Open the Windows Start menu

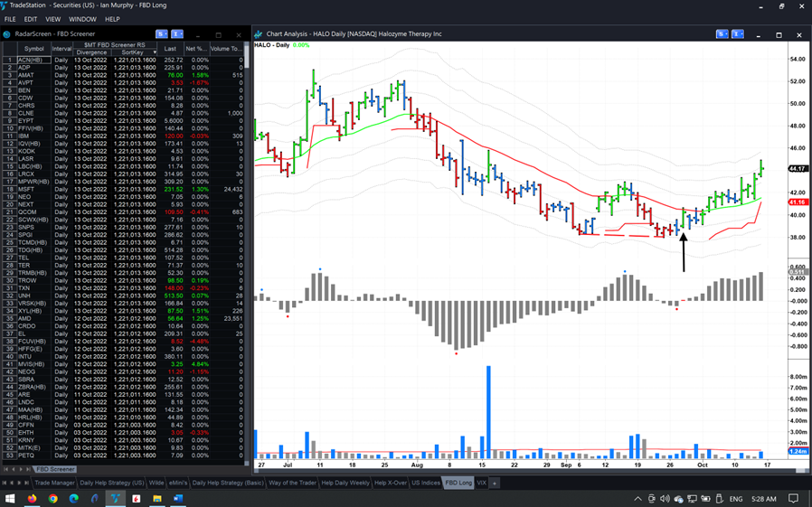tap(10, 499)
